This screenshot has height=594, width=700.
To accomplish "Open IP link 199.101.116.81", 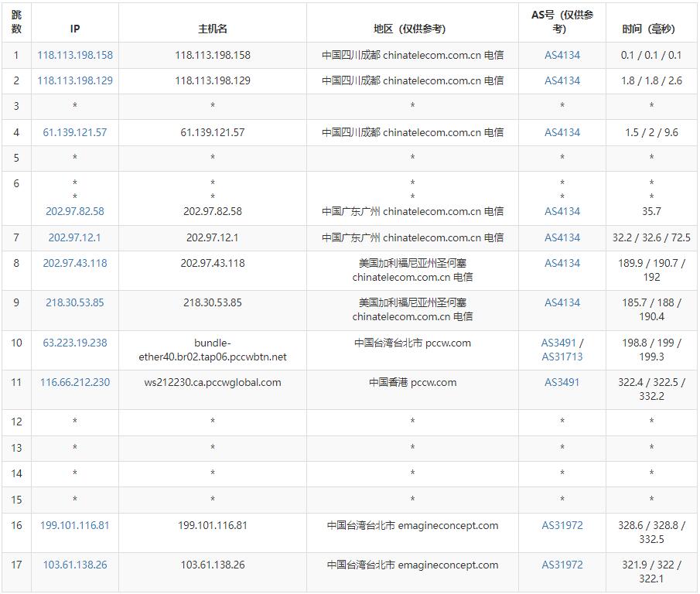I will tap(74, 525).
